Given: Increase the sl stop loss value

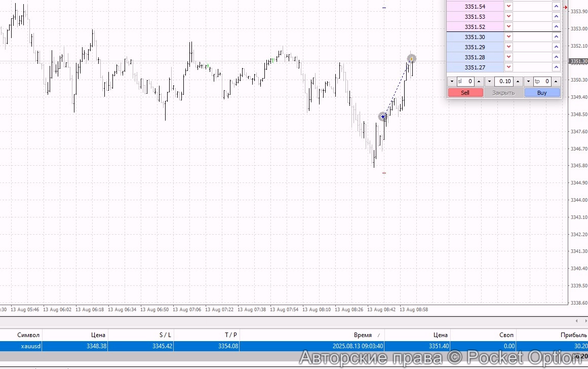Looking at the screenshot, I should pos(479,82).
